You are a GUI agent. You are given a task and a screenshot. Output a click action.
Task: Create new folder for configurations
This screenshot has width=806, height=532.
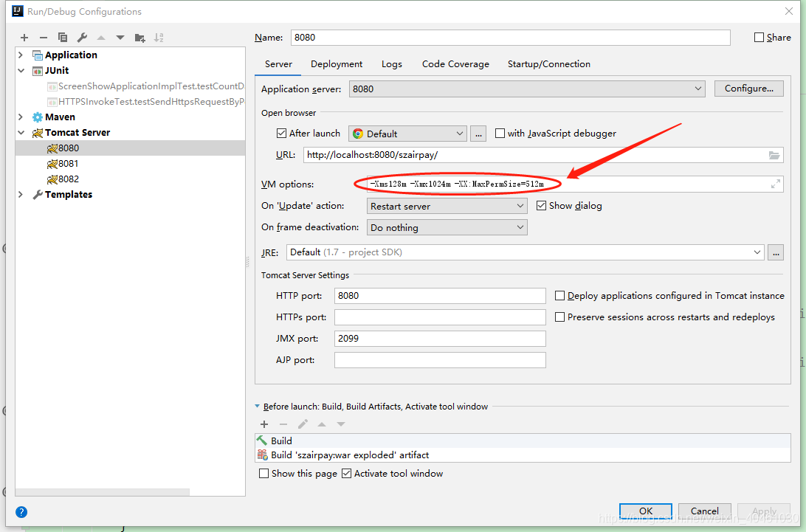tap(139, 38)
